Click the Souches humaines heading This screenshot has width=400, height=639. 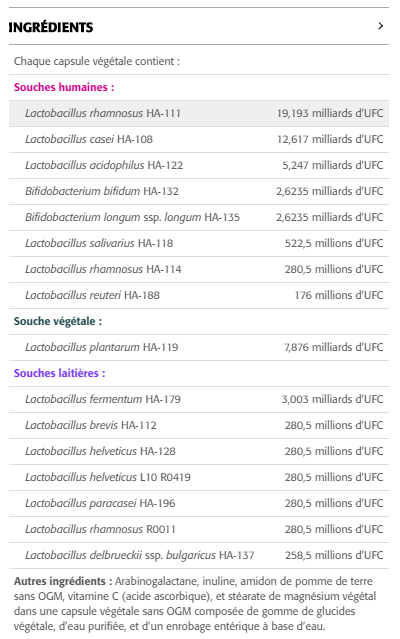(x=64, y=87)
